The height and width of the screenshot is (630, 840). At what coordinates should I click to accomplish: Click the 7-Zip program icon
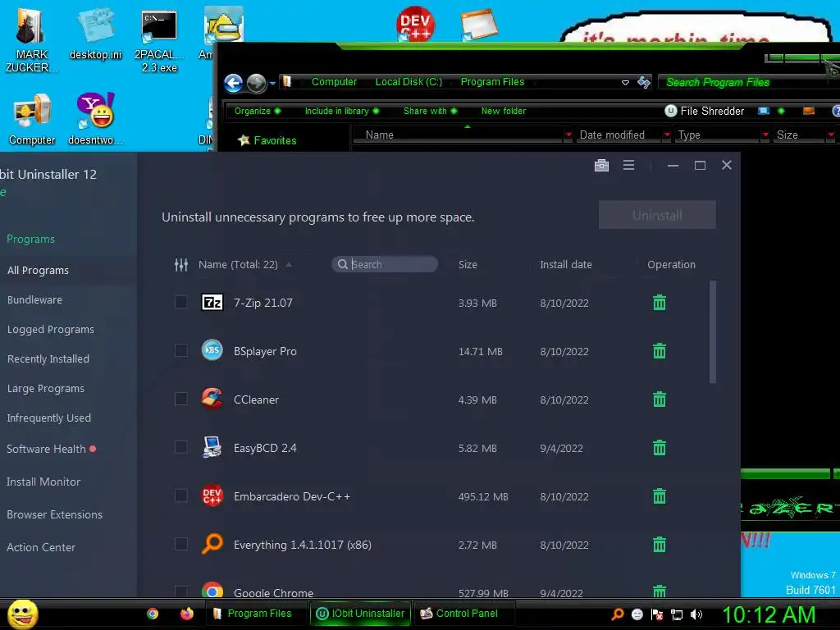212,302
